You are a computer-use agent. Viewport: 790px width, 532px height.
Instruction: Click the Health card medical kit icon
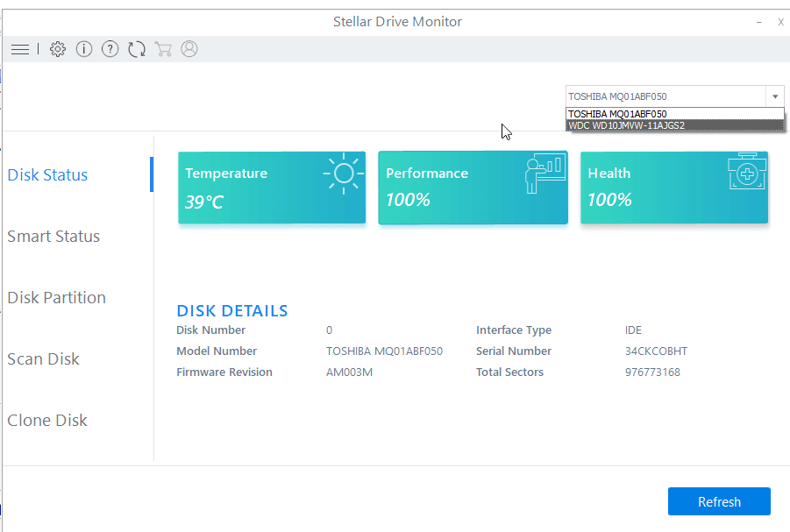click(744, 173)
